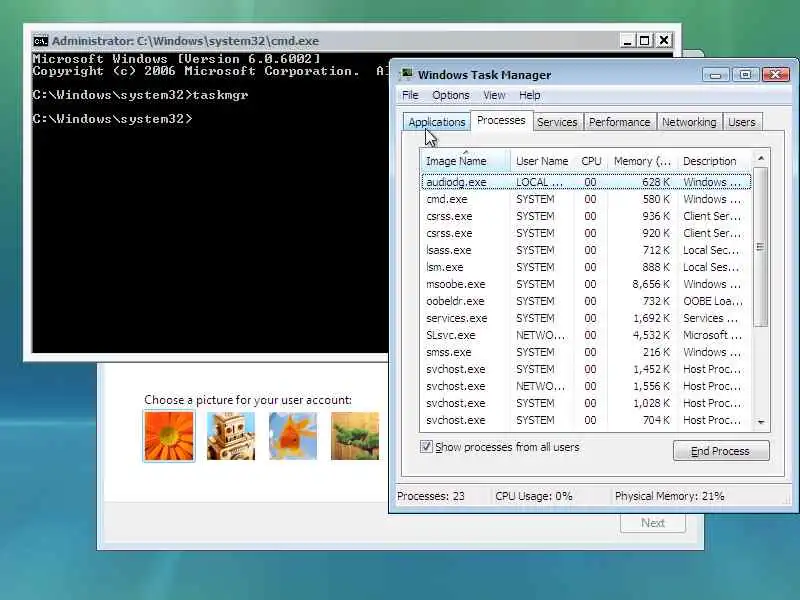800x600 pixels.
Task: Select the goldfish account picture
Action: pyautogui.click(x=293, y=436)
